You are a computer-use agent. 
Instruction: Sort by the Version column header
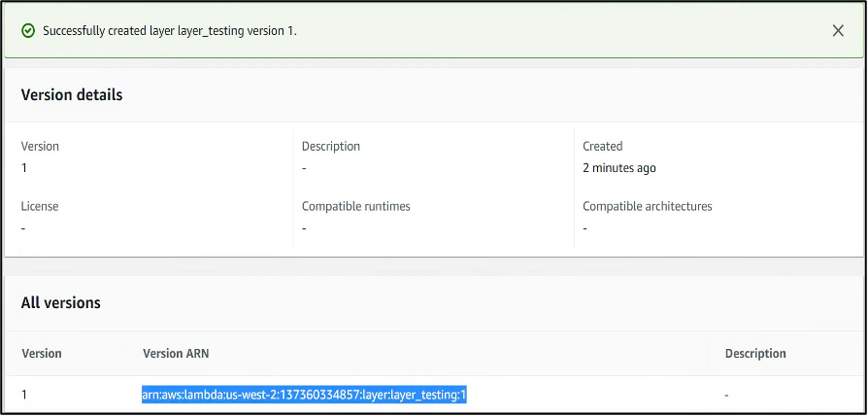pos(42,353)
